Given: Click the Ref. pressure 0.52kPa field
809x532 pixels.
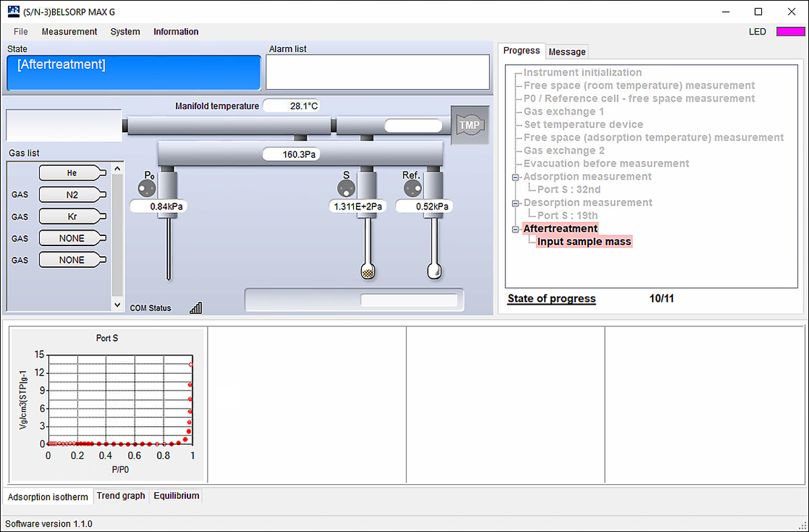Looking at the screenshot, I should tap(424, 206).
